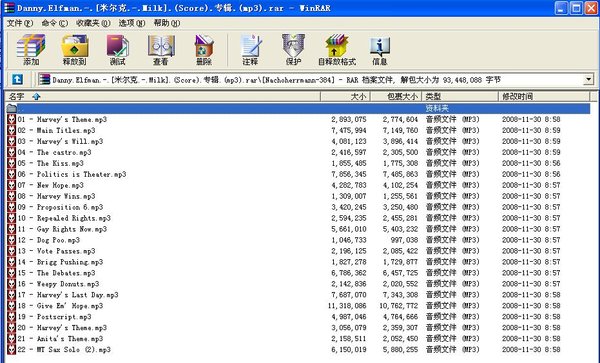This screenshot has width=600, height=363.
Task: Select file 02 - Main Titles.mp3
Action: pyautogui.click(x=56, y=130)
